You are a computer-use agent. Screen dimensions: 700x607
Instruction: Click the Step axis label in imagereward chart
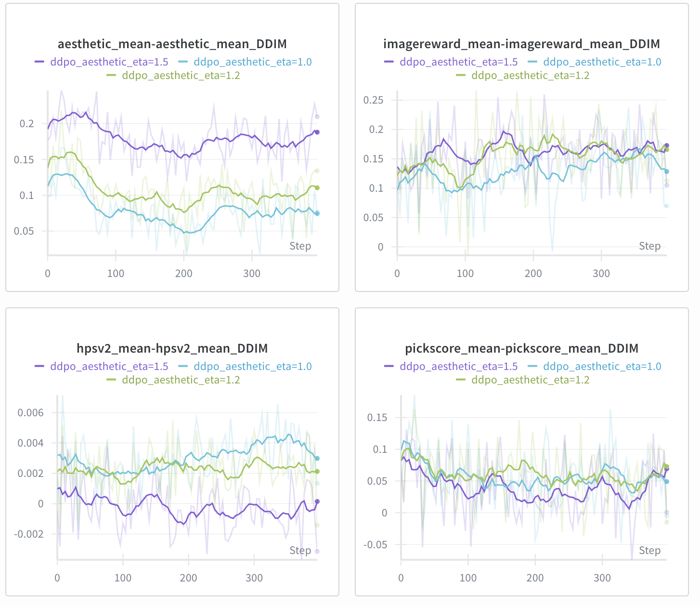[649, 246]
